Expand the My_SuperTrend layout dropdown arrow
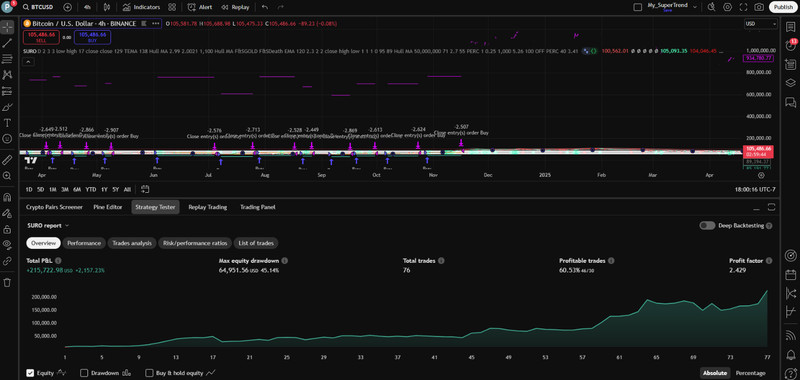This screenshot has height=380, width=800. pyautogui.click(x=695, y=6)
